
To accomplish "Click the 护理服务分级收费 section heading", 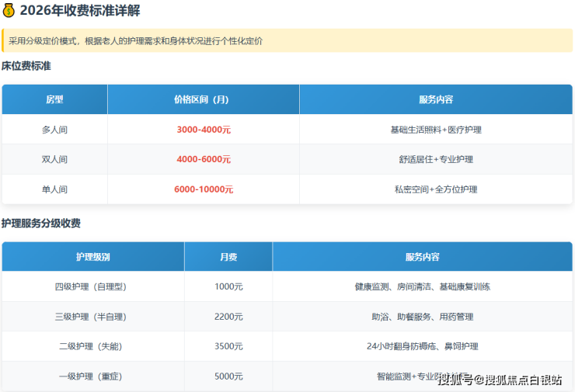I will [x=41, y=224].
